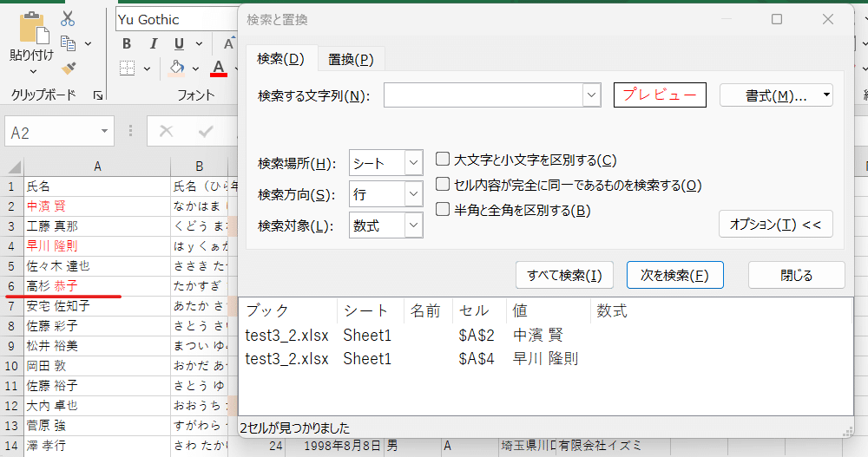Click the Format Painter brush icon
The width and height of the screenshot is (868, 457).
tap(68, 68)
